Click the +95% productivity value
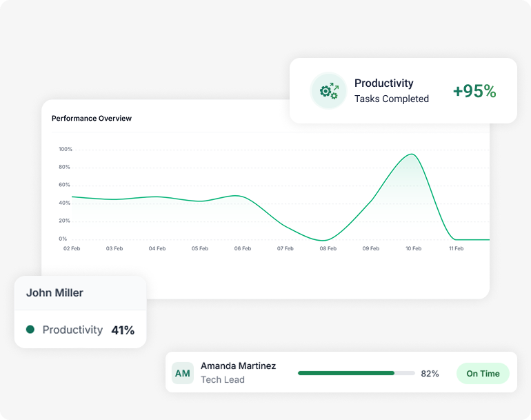This screenshot has height=420, width=531. coord(474,91)
